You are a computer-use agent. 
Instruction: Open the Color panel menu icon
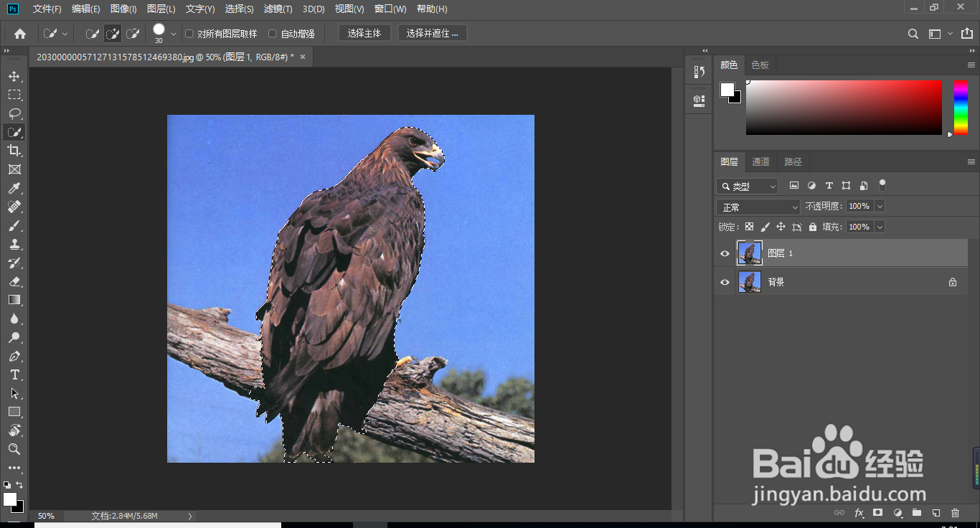point(971,65)
